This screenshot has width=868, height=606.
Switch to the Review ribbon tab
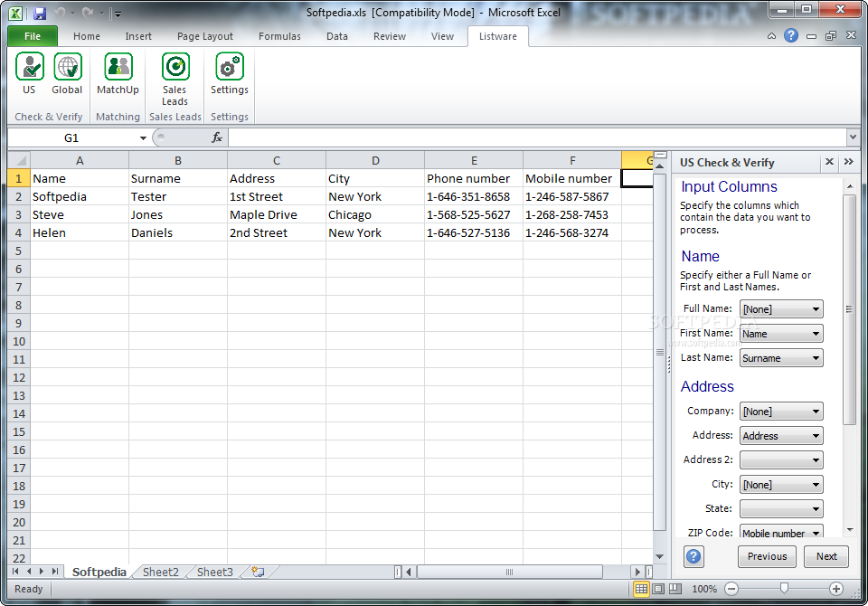(390, 36)
